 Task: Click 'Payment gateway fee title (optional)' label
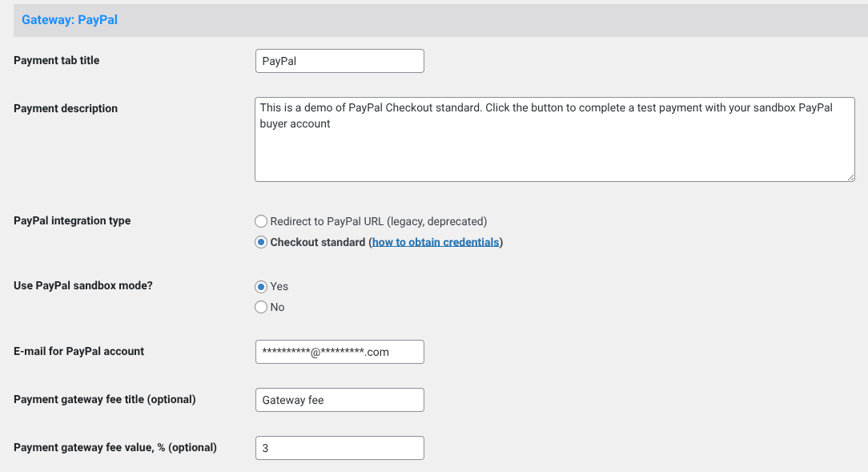click(x=105, y=399)
